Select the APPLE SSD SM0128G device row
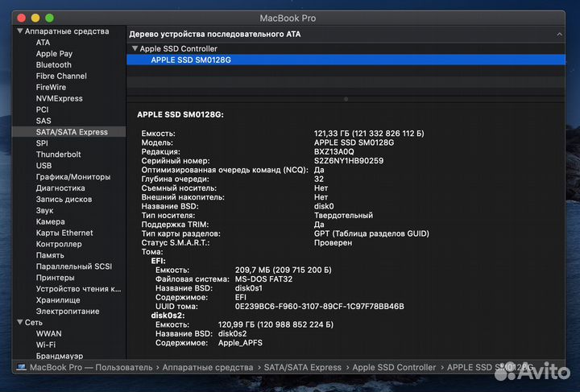Viewport: 580px width, 392px height. pyautogui.click(x=191, y=60)
